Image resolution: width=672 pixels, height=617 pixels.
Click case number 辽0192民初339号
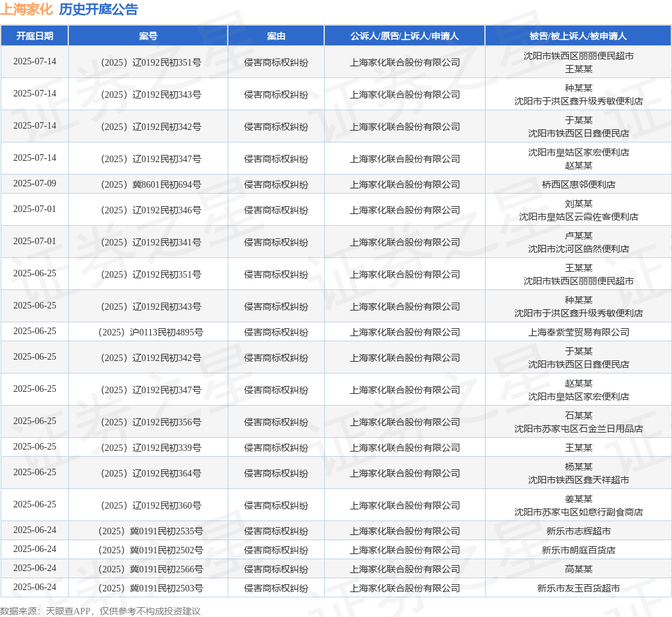point(151,448)
